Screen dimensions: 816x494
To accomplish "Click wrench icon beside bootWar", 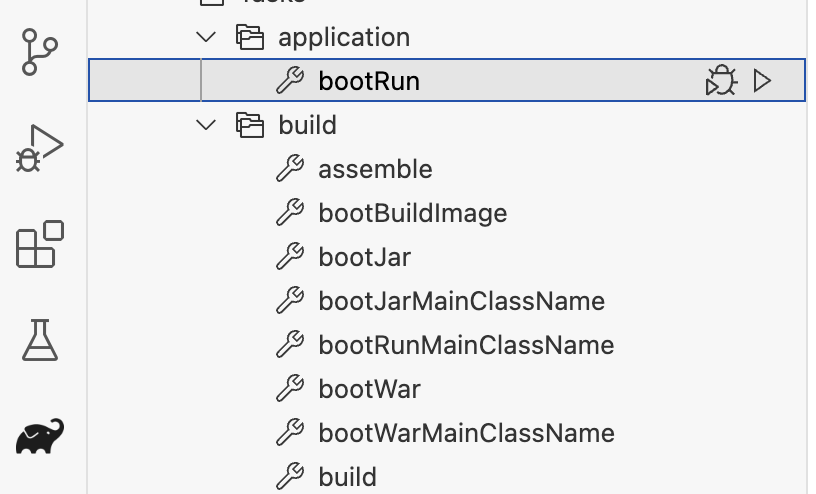I will pos(290,388).
